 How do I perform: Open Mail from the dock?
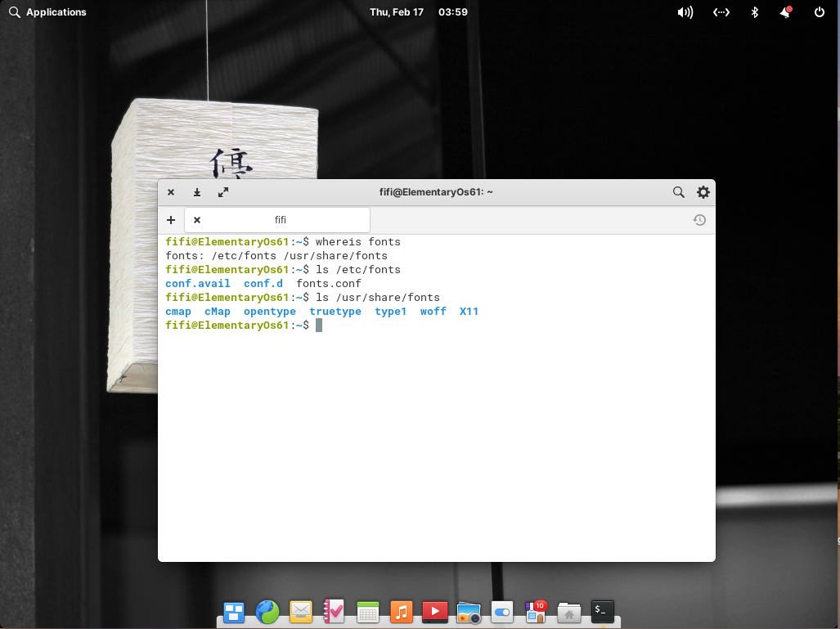[x=301, y=611]
